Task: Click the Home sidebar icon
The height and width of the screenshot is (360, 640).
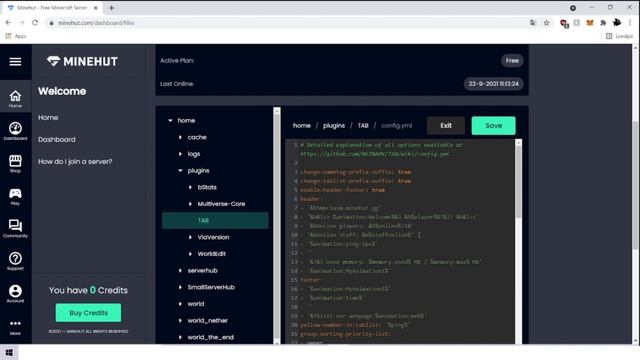Action: pos(16,99)
